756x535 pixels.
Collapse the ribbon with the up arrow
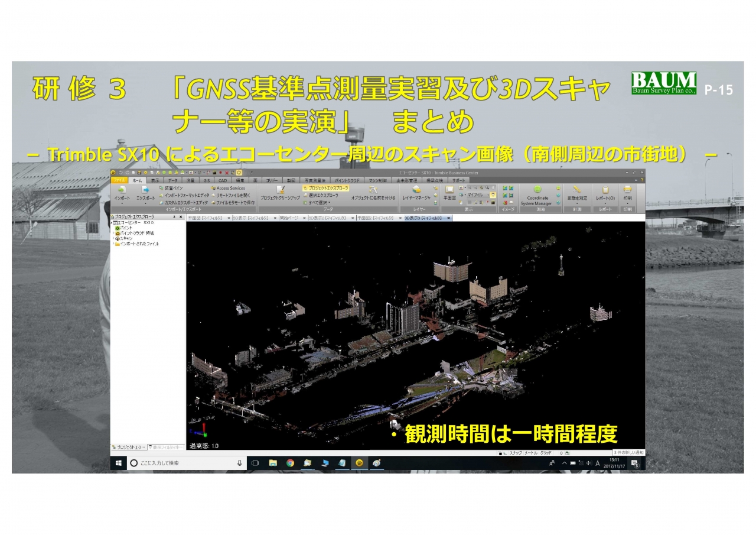(x=636, y=180)
